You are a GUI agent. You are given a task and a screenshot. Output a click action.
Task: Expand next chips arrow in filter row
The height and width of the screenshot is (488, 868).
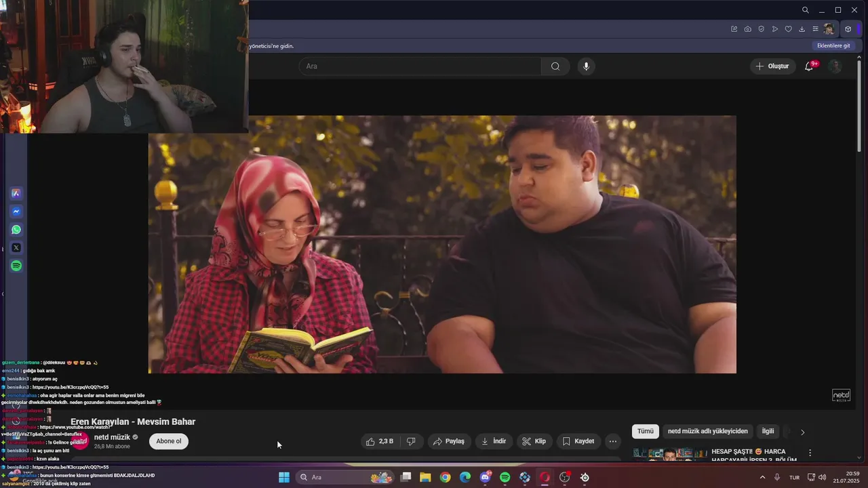tap(803, 432)
